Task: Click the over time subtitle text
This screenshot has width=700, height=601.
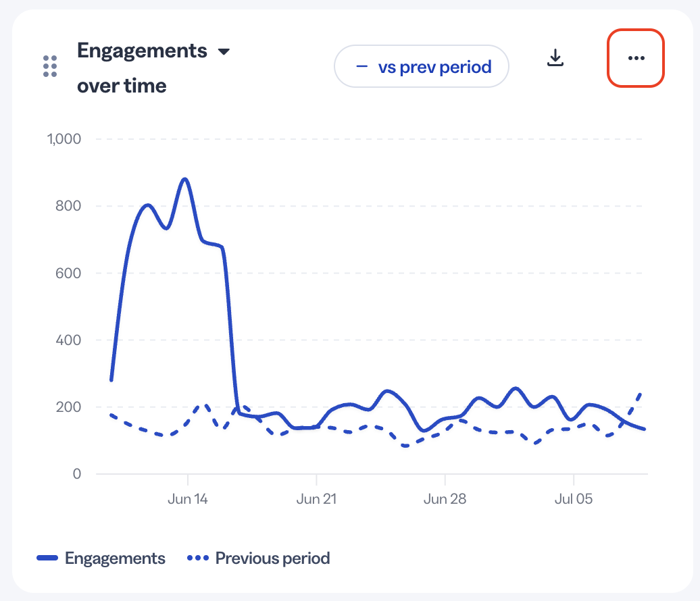Action: (x=122, y=86)
